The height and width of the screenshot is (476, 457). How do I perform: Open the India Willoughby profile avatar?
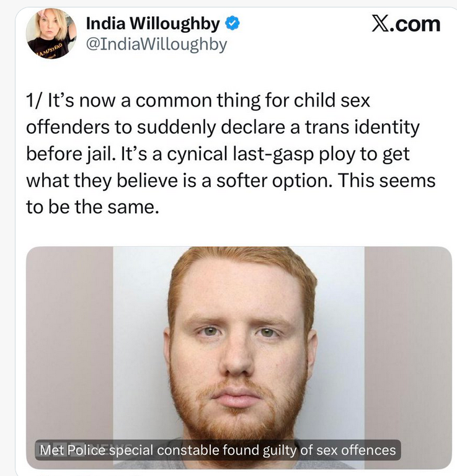coord(51,33)
